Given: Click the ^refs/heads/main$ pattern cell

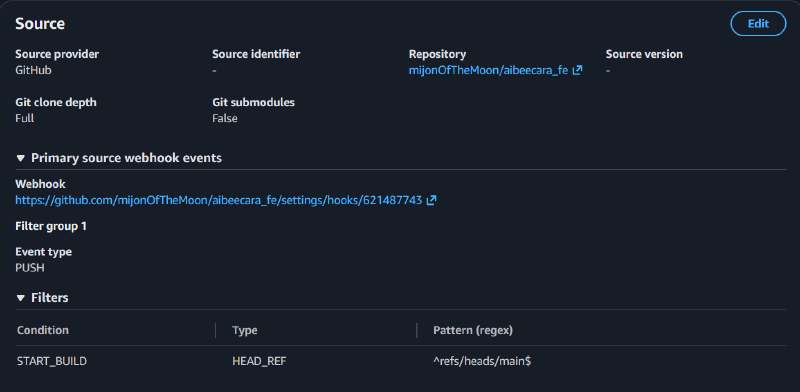Looking at the screenshot, I should [x=482, y=361].
